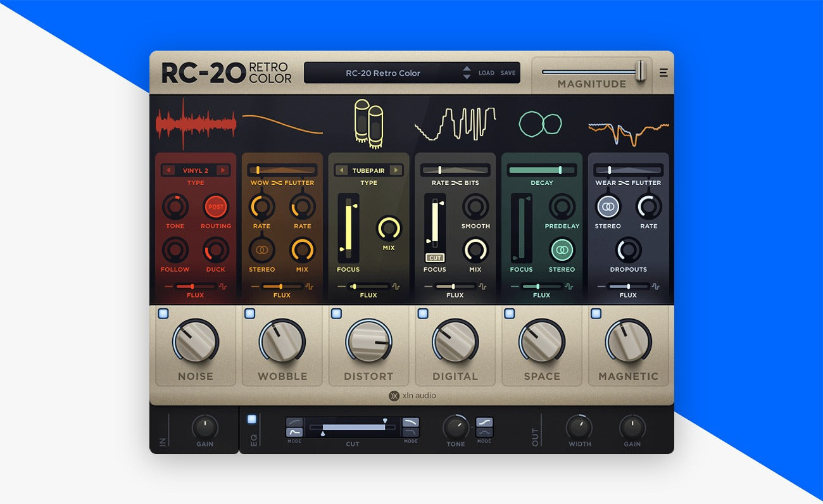Click the large DIGITAL amount knob
The width and height of the screenshot is (823, 504).
pyautogui.click(x=455, y=341)
